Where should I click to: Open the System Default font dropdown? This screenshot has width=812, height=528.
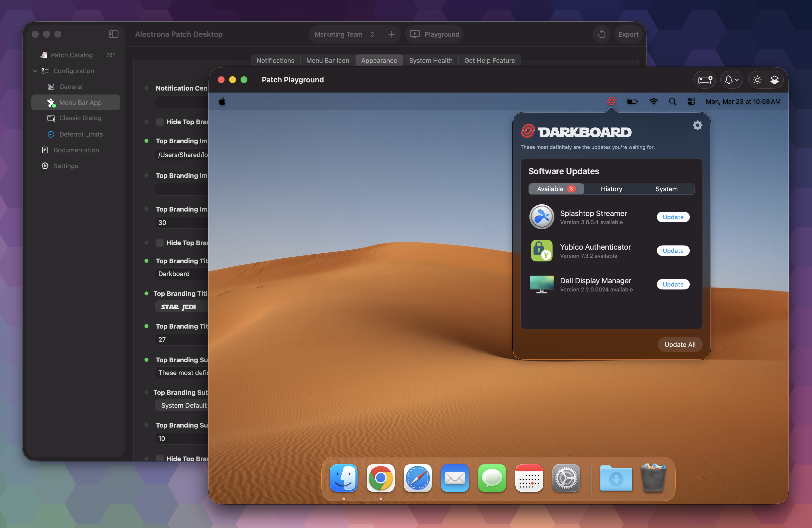coord(182,405)
